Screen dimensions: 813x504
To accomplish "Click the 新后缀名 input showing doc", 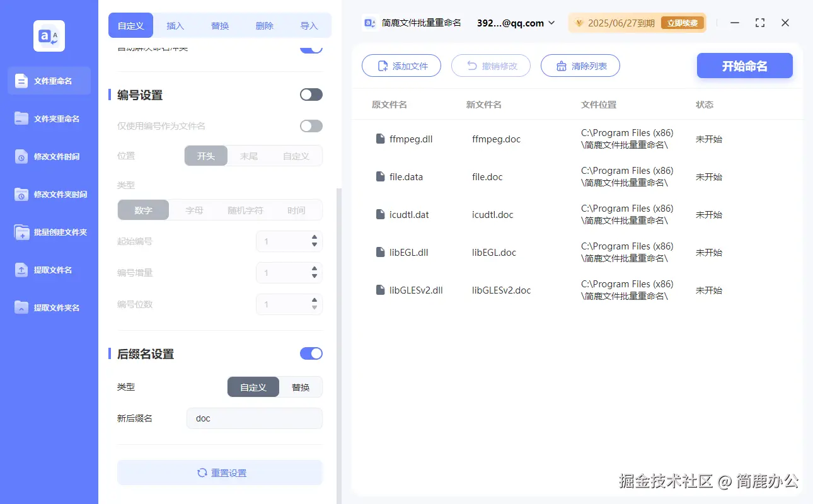I will (254, 418).
